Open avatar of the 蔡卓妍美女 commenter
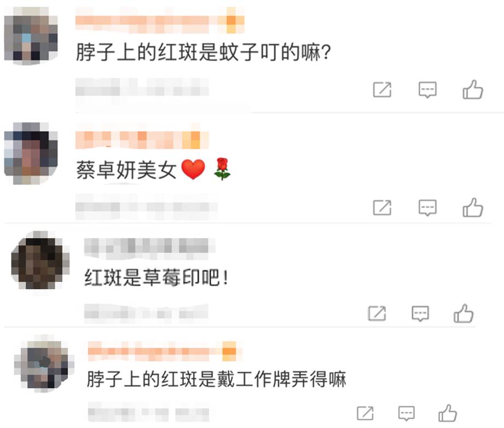 click(31, 153)
